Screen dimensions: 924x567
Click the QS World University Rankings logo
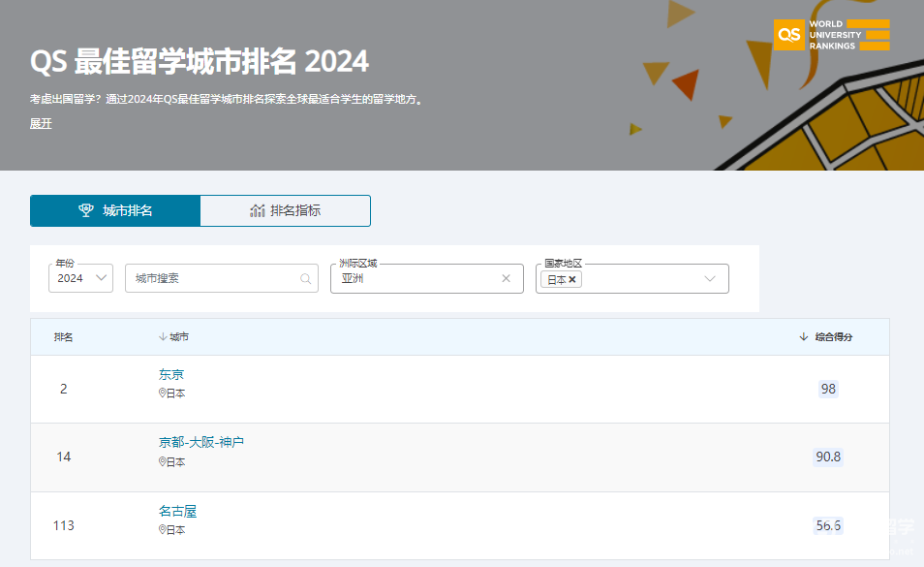pos(831,35)
